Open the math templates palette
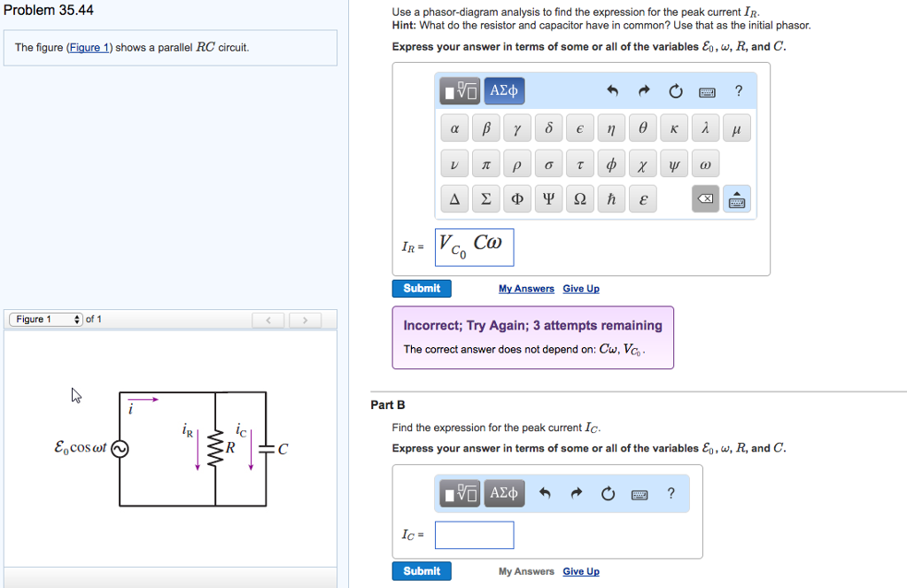The image size is (907, 588). click(x=461, y=90)
